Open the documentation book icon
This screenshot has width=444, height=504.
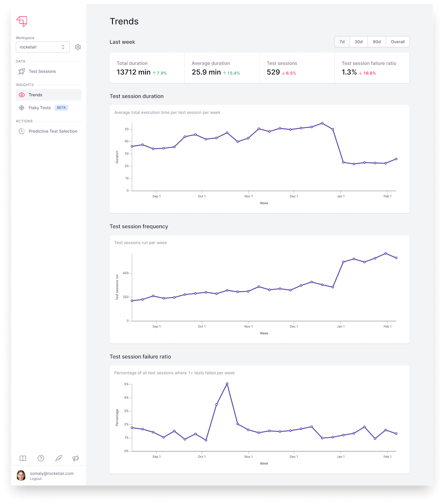pyautogui.click(x=23, y=458)
